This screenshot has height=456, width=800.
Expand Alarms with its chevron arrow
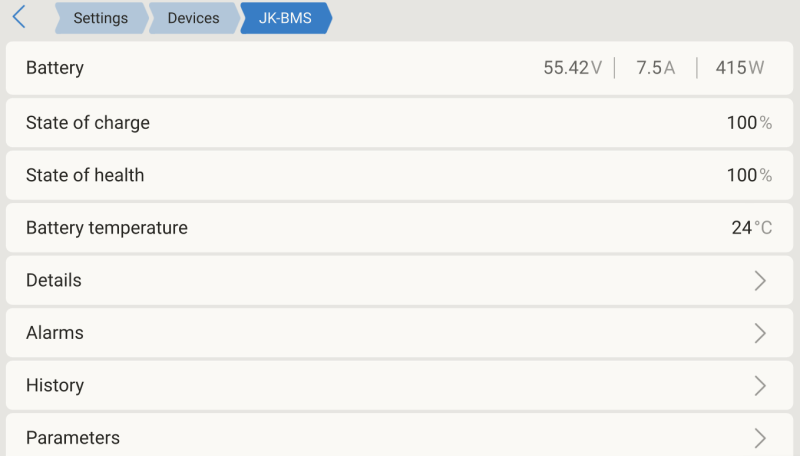tap(760, 333)
